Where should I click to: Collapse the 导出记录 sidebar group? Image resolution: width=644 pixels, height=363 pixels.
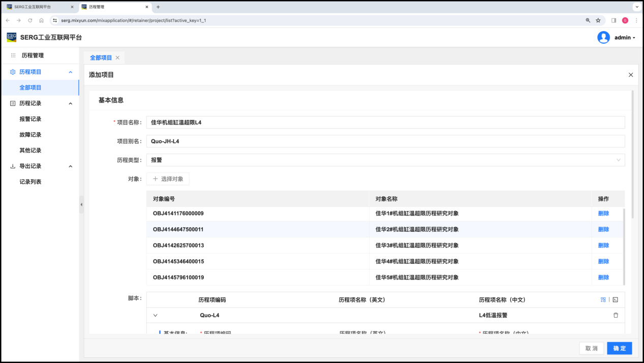(x=70, y=166)
